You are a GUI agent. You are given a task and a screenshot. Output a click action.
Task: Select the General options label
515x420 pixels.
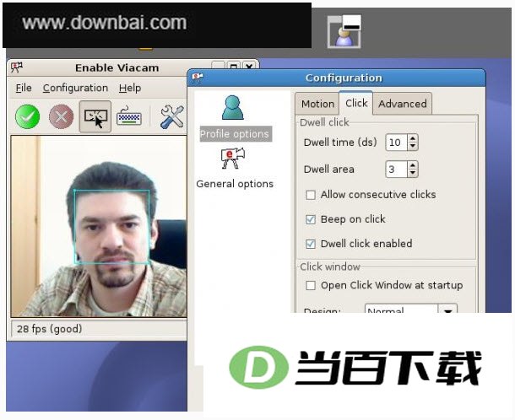[x=235, y=184]
